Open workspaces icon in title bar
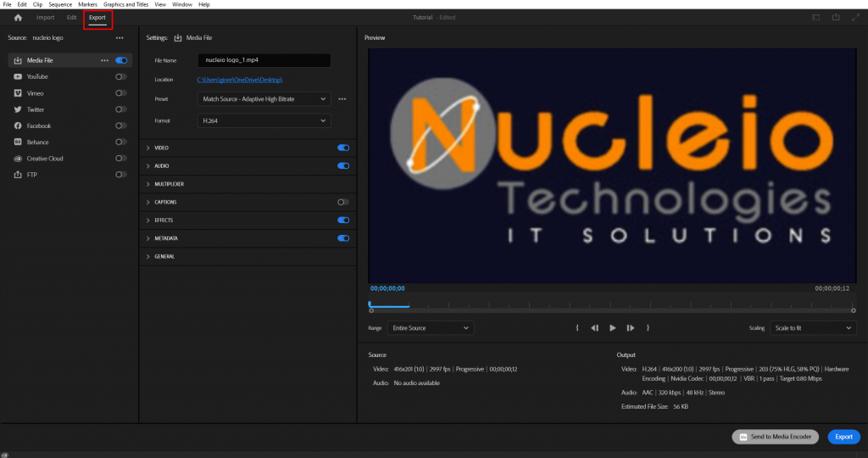 [x=816, y=18]
